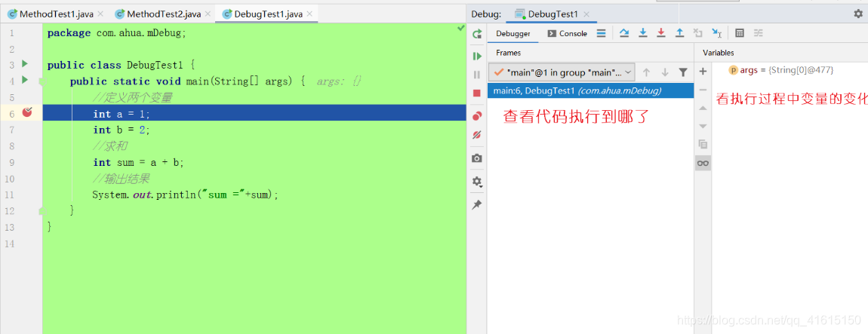This screenshot has height=334, width=868.
Task: Take a thread dump with camera icon
Action: [476, 158]
